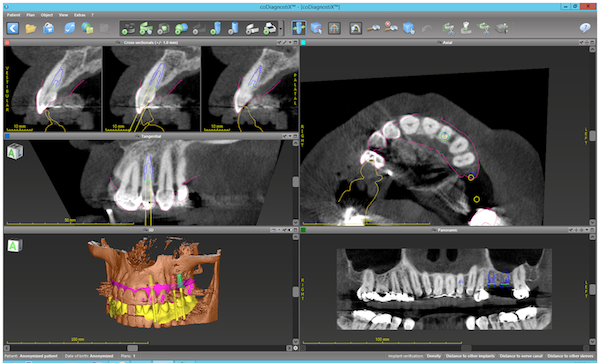Screen dimensions: 600x363
Task: Click the globe with folder icon
Action: point(87,28)
